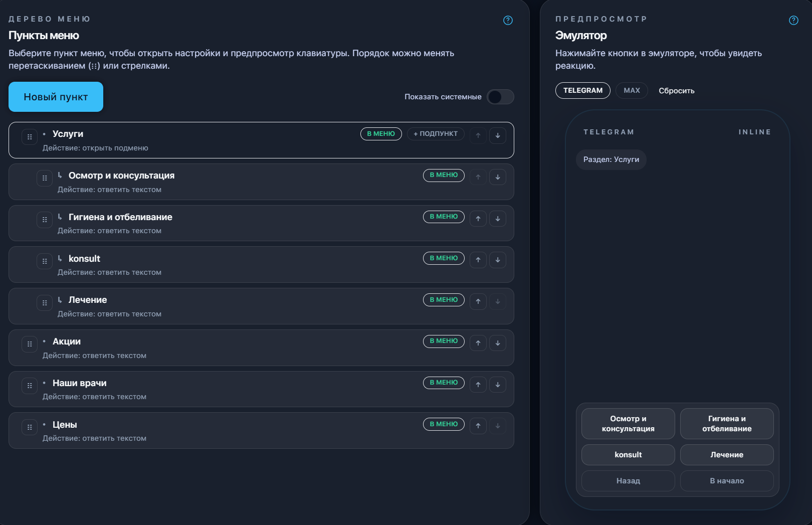Move konsult item down with arrow

pyautogui.click(x=498, y=260)
